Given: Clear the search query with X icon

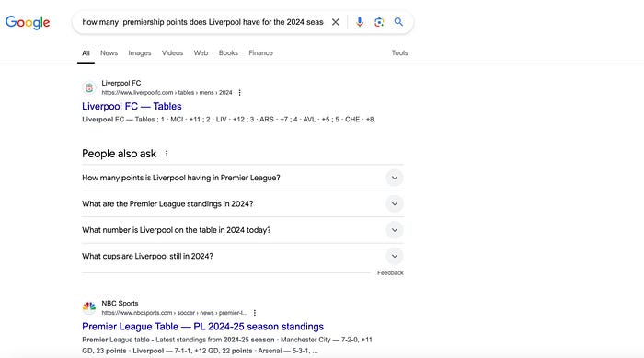Looking at the screenshot, I should pyautogui.click(x=335, y=22).
